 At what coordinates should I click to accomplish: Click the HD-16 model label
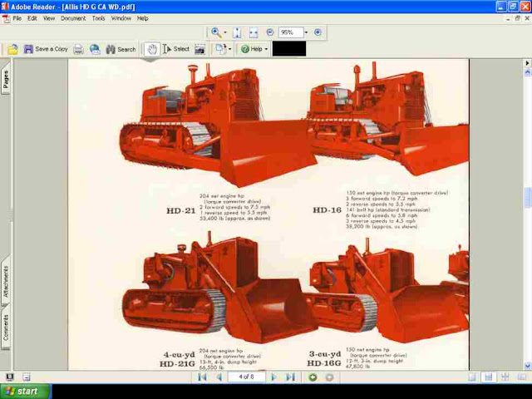[x=327, y=210]
